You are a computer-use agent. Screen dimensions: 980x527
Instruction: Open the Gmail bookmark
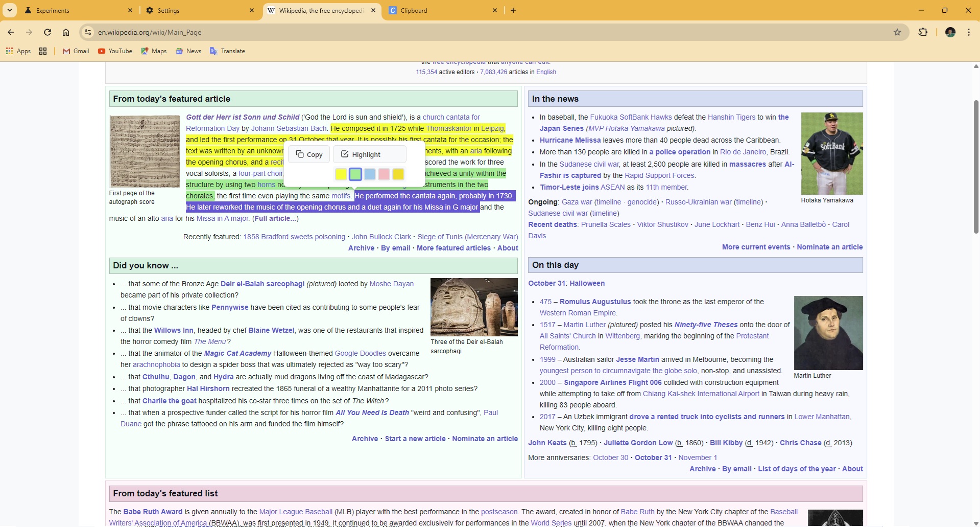click(76, 51)
